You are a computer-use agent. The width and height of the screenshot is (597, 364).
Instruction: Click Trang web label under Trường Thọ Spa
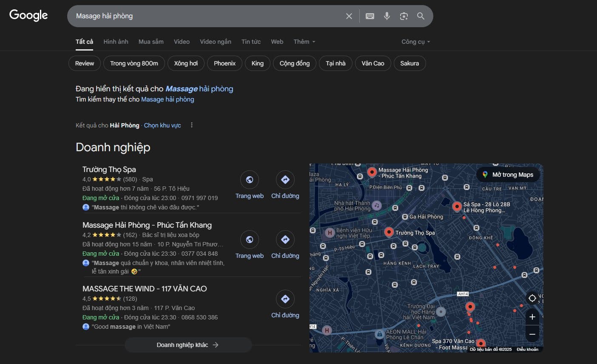(x=250, y=196)
